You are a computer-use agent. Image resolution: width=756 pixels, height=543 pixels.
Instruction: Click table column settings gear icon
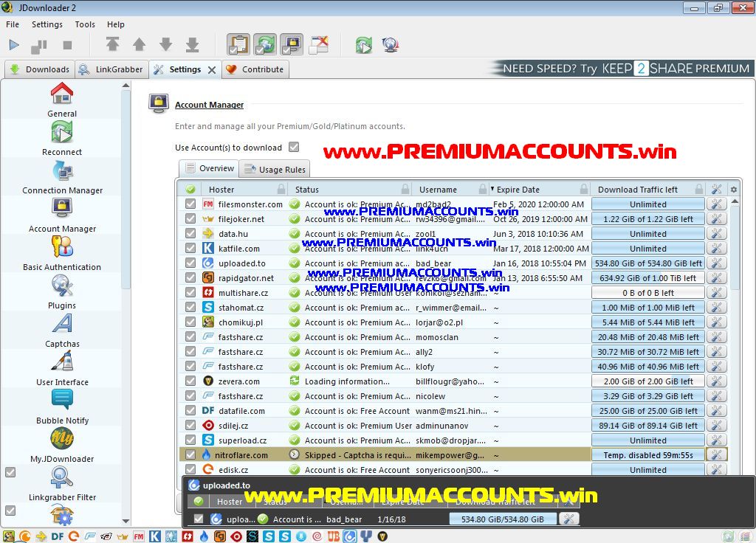(x=733, y=190)
